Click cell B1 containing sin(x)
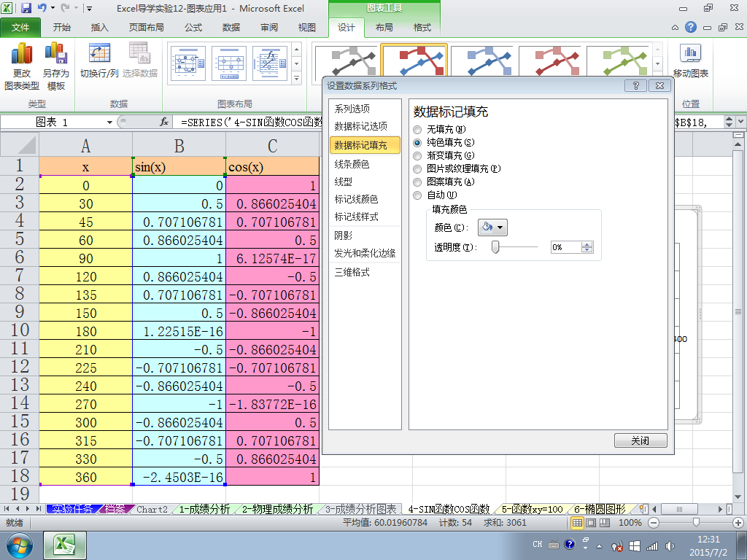747x560 pixels. 179,167
